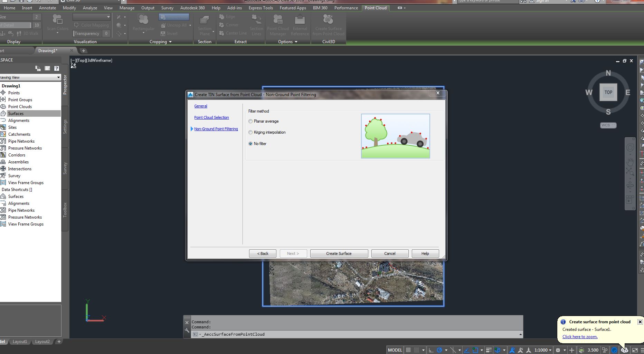This screenshot has width=644, height=354.
Task: Click the 'Click here to zoom' link
Action: click(580, 337)
